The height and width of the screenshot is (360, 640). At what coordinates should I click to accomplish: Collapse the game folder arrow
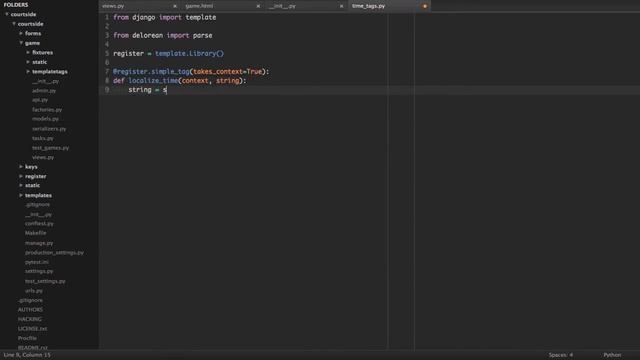coord(21,43)
